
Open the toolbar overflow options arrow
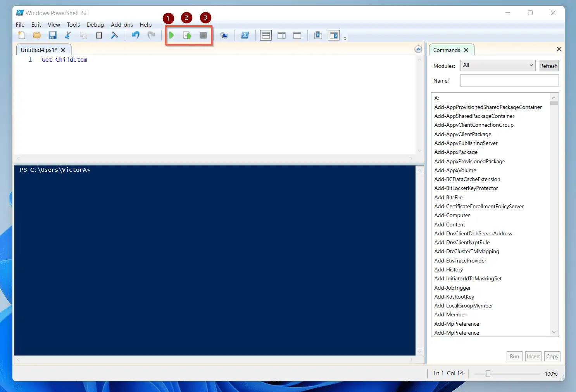(x=345, y=38)
